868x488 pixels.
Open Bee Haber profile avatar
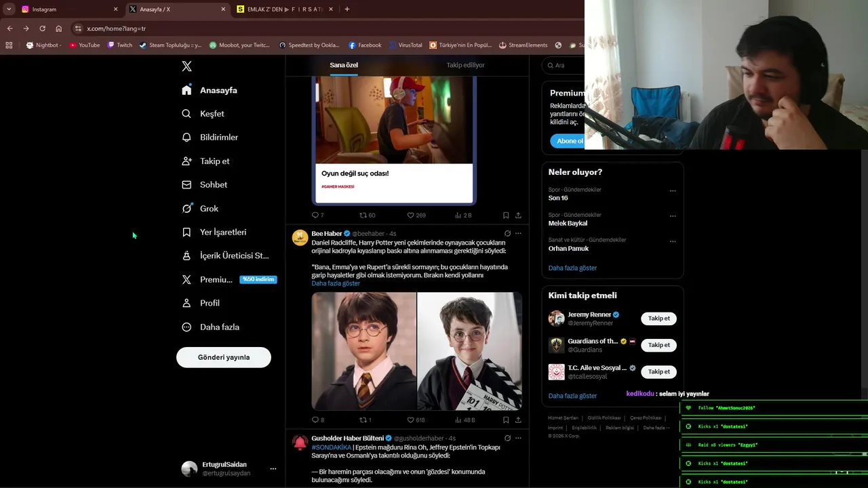(x=300, y=237)
